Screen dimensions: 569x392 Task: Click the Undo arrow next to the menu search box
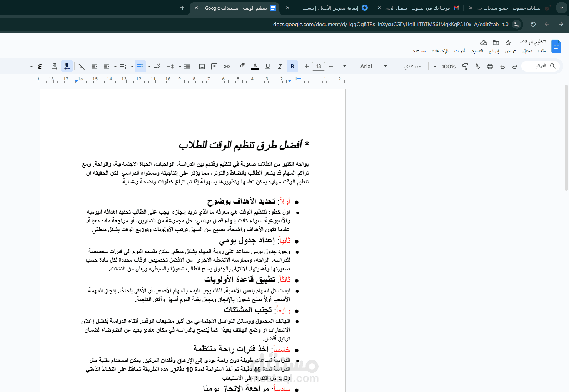coord(515,67)
